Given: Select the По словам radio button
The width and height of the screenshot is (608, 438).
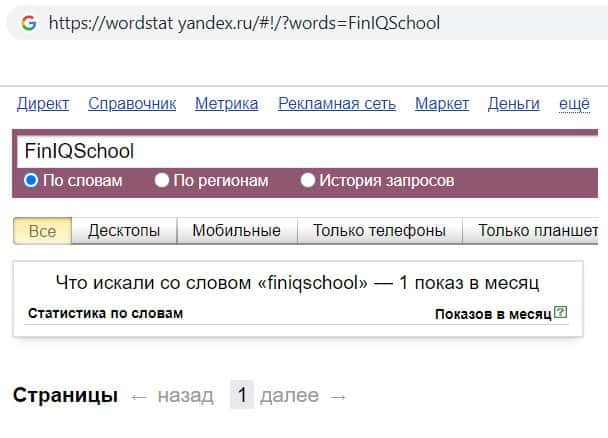Looking at the screenshot, I should (x=31, y=180).
